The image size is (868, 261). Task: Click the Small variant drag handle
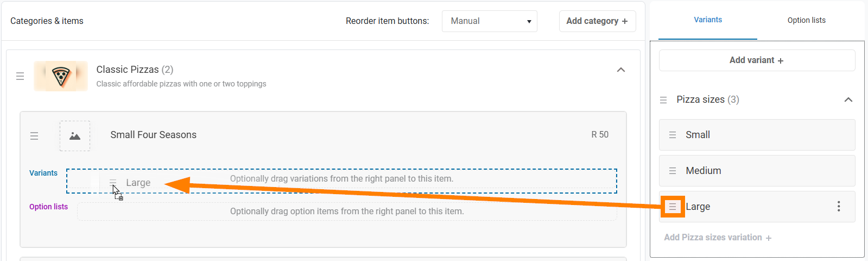[x=673, y=135]
